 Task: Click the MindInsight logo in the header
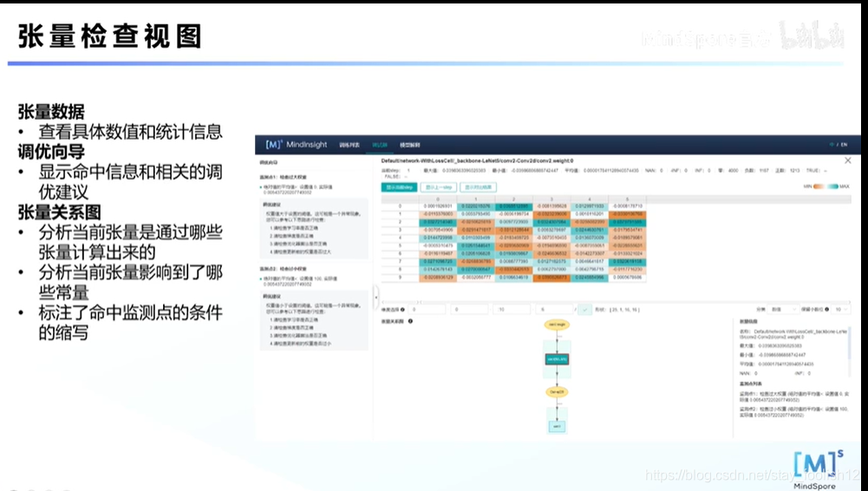[x=297, y=145]
